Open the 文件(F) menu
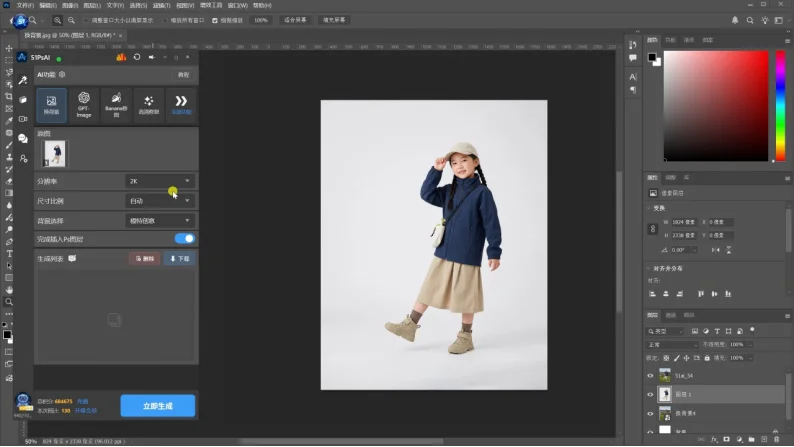The width and height of the screenshot is (794, 447). coord(25,6)
